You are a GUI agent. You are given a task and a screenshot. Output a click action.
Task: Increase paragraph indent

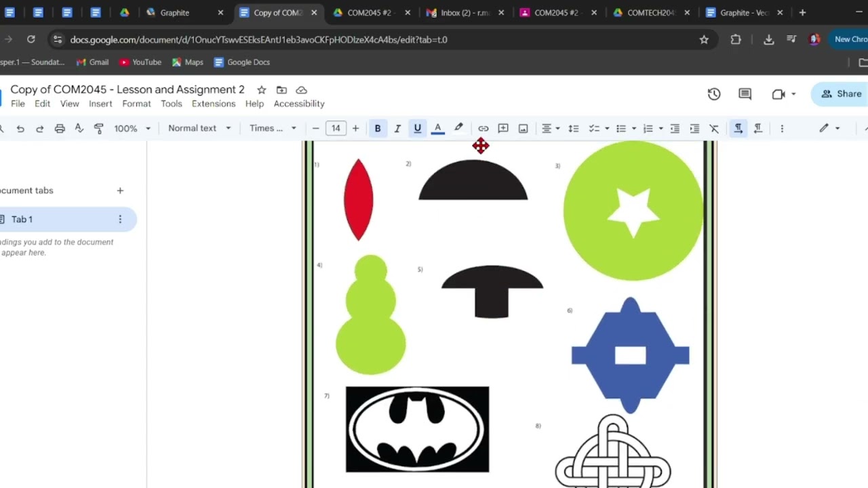694,128
